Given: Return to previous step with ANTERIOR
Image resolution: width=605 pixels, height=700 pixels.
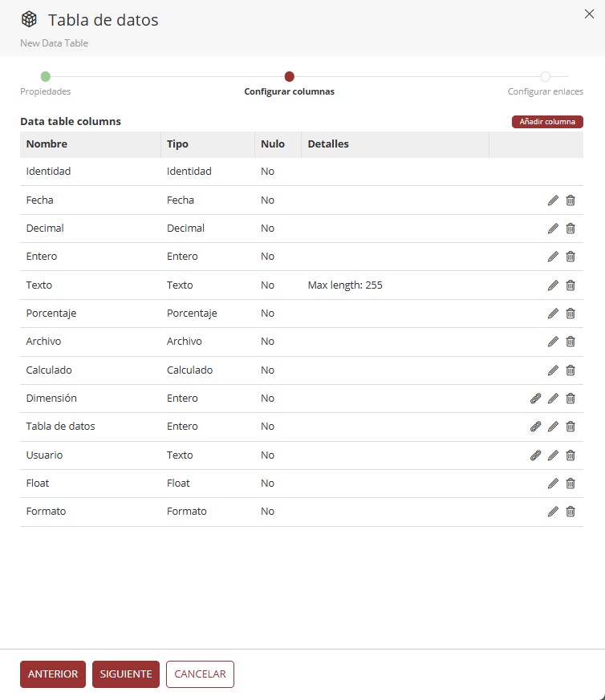Looking at the screenshot, I should click(53, 674).
